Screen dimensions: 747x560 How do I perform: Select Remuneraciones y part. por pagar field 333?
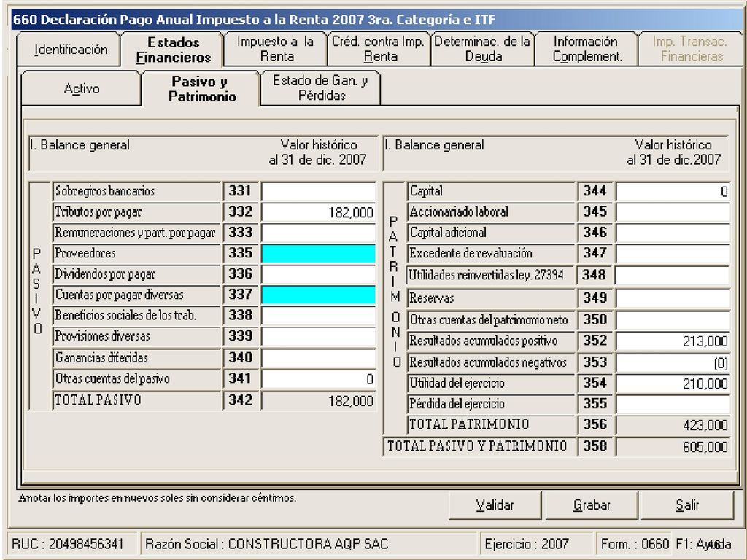[318, 233]
